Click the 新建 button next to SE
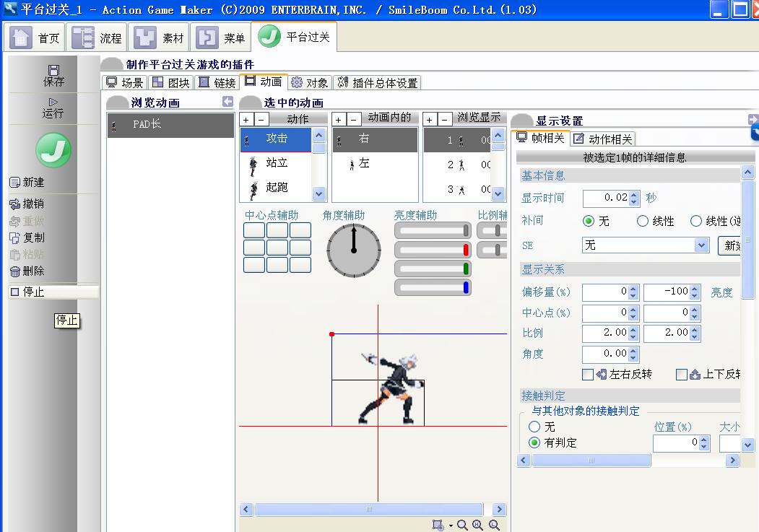 730,245
